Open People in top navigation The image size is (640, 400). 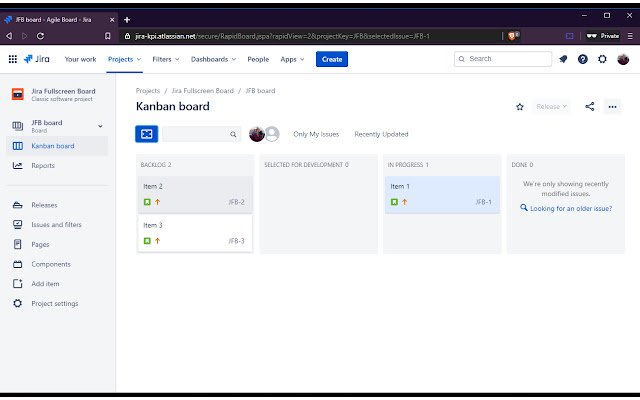(x=258, y=59)
